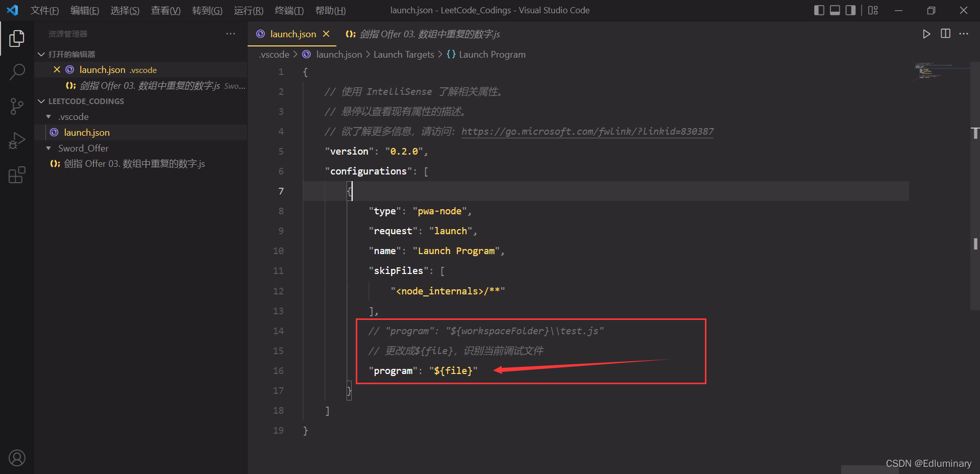Close the launch.json editor tab
Image resolution: width=980 pixels, height=474 pixels.
[326, 34]
